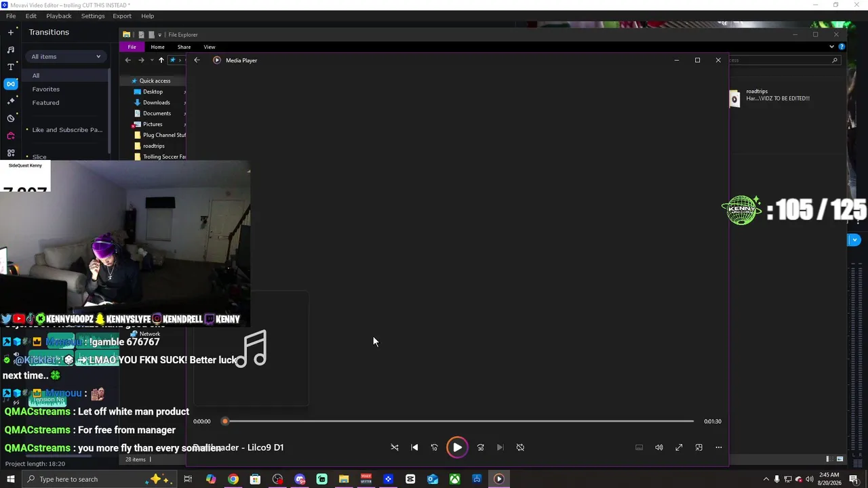Open Outlook from the taskbar
The height and width of the screenshot is (488, 868).
(x=432, y=479)
